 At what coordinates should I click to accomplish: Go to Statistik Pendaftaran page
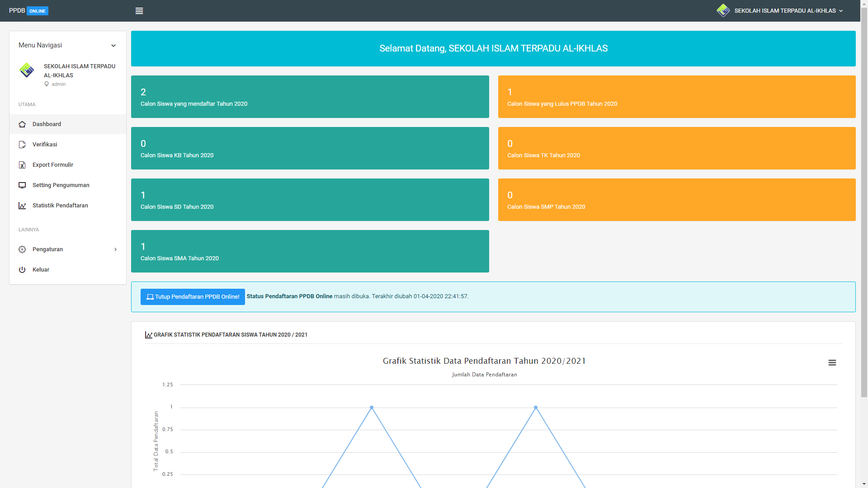click(x=60, y=206)
